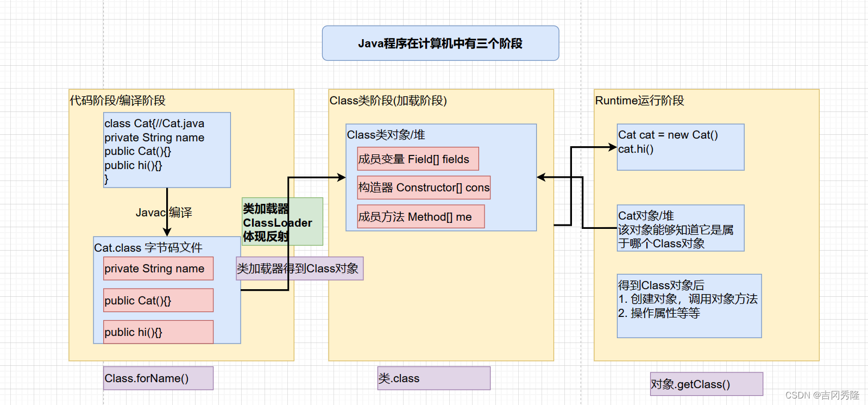
Task: Select the "Cat cat = new Cat()" box
Action: click(681, 147)
